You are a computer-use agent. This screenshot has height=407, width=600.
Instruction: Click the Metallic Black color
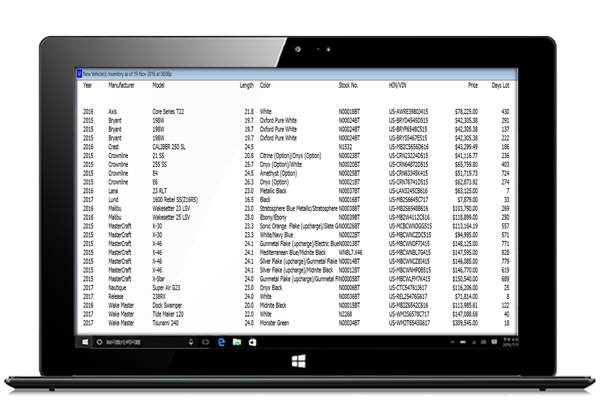tap(273, 191)
